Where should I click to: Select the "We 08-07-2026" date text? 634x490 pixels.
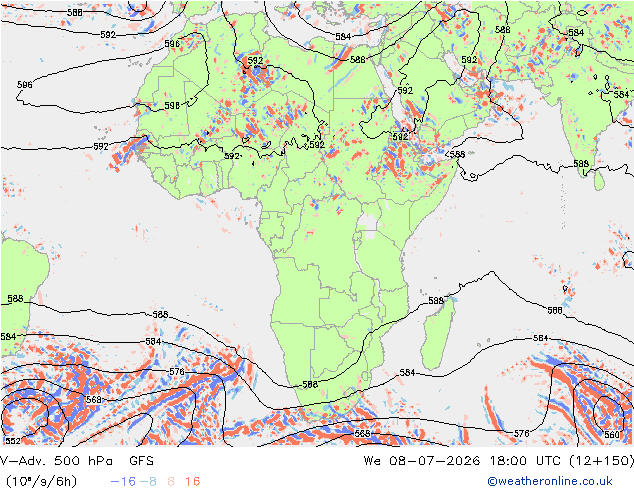click(x=422, y=461)
